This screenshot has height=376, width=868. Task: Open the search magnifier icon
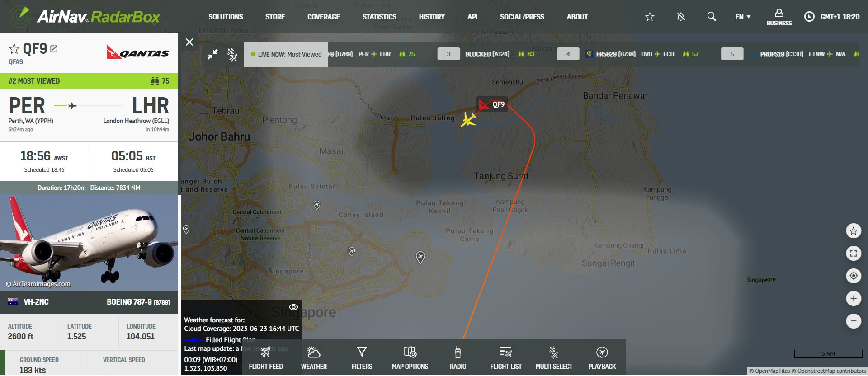712,17
